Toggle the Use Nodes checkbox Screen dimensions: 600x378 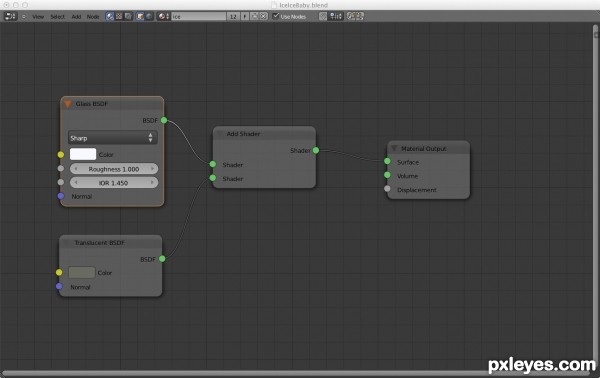pyautogui.click(x=276, y=16)
